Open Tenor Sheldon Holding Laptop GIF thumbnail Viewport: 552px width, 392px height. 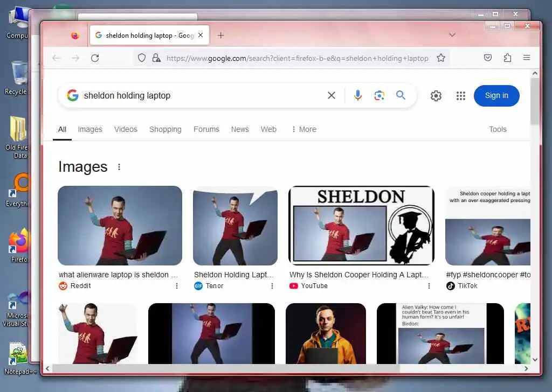(x=235, y=226)
